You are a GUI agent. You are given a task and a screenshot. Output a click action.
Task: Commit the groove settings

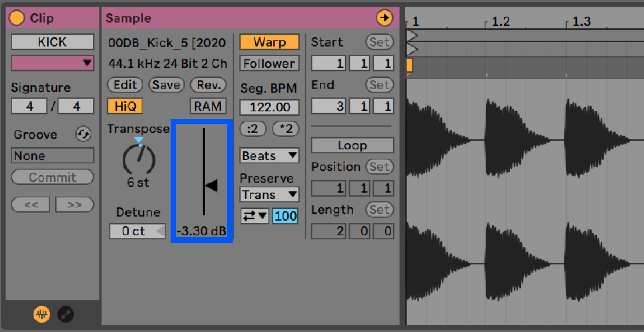pos(52,177)
